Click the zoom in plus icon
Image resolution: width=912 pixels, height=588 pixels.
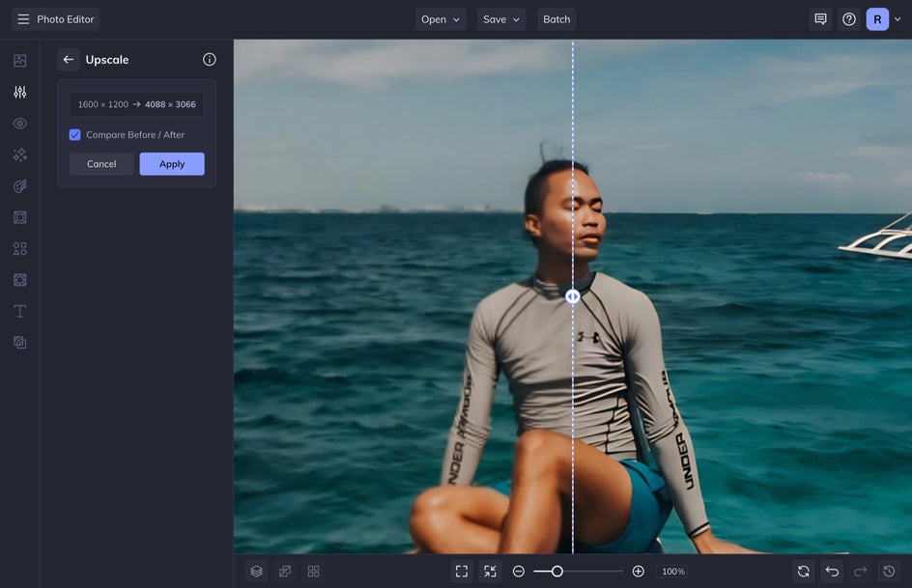click(639, 572)
